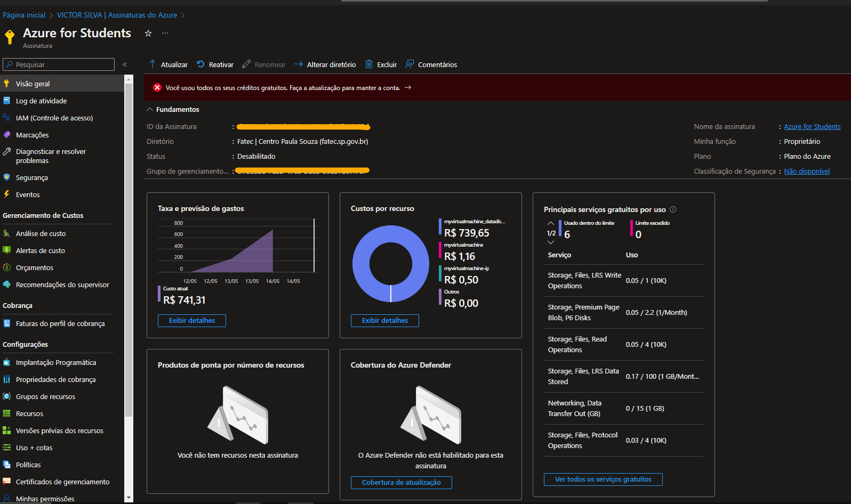Open the Não disponível security score link
851x504 pixels.
(807, 171)
